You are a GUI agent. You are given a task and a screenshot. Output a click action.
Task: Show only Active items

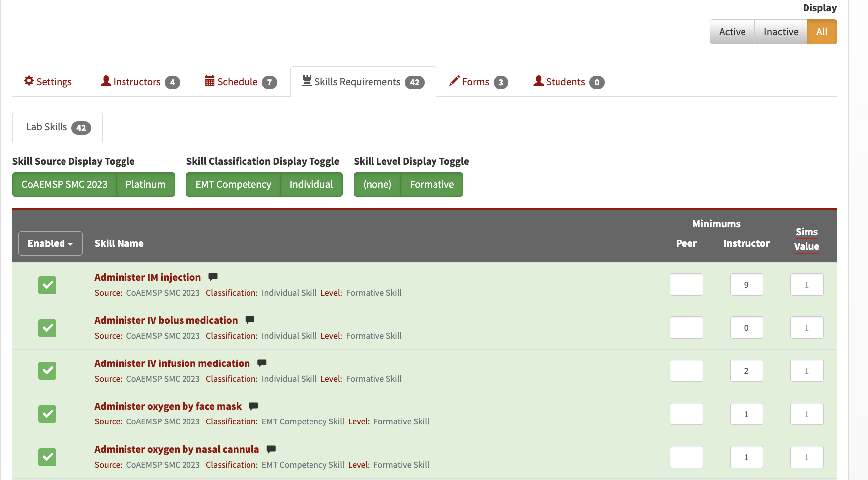pyautogui.click(x=732, y=32)
